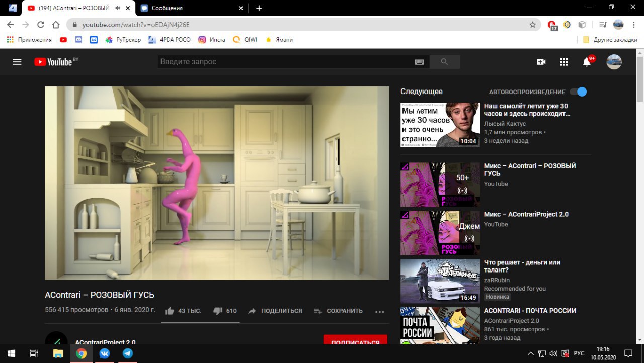Open the YouTube notifications bell
Screen dimensions: 644x363
click(587, 62)
